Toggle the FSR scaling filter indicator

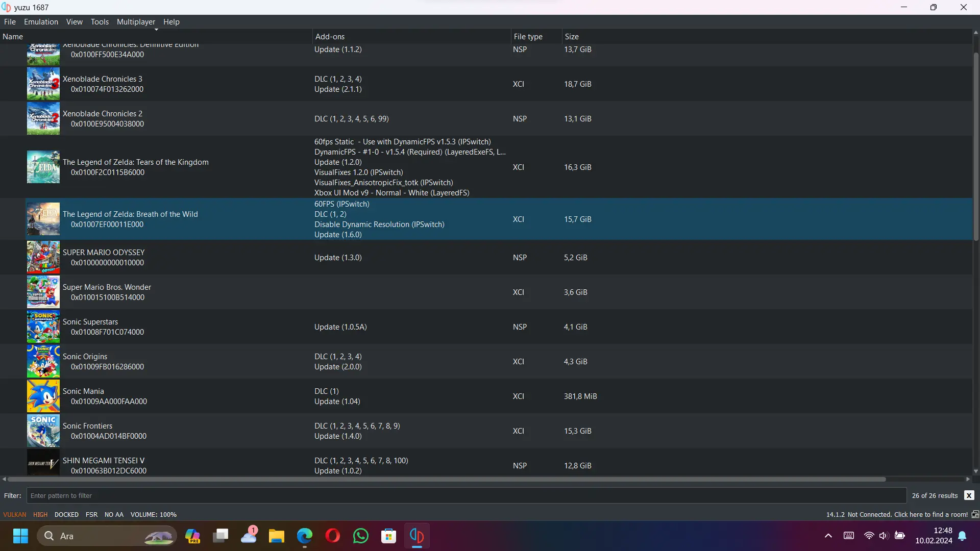point(91,514)
